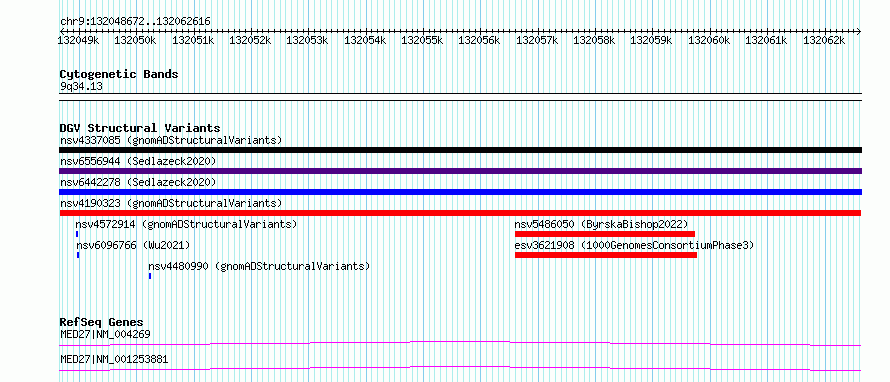Click the Cytogenetic Bands track heading
Screen dimensions: 890x382
[x=119, y=74]
